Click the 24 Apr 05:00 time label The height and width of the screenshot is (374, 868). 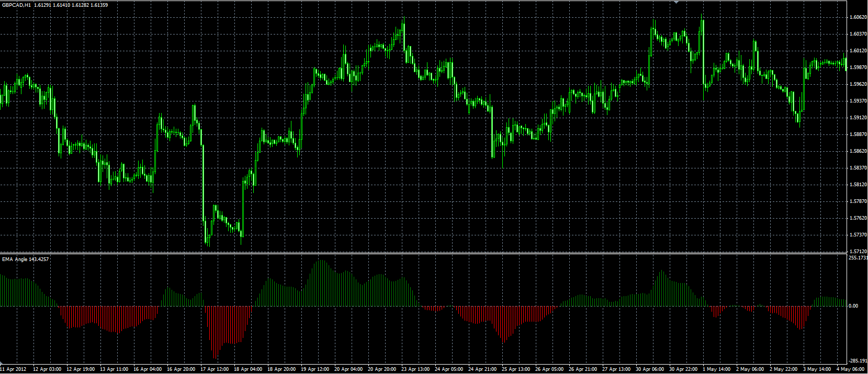[x=449, y=369]
